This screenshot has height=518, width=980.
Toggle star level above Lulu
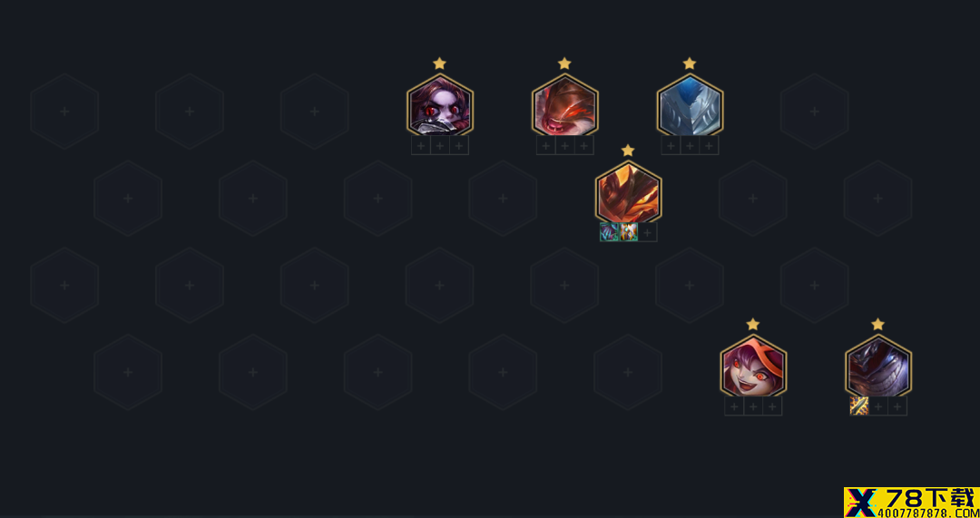tap(753, 324)
